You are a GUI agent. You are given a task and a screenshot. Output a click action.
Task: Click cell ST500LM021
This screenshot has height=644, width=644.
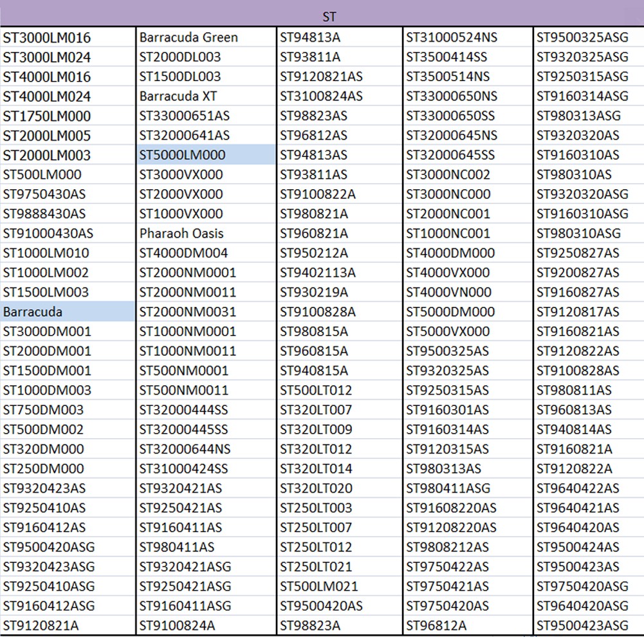coord(340,586)
